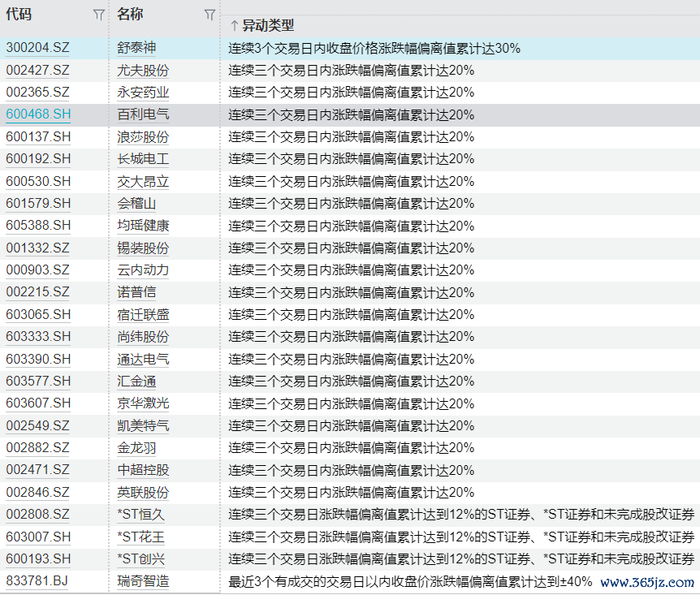The width and height of the screenshot is (700, 595).
Task: Select 瑞奇智造 row's ±40% deviation text
Action: coord(410,582)
